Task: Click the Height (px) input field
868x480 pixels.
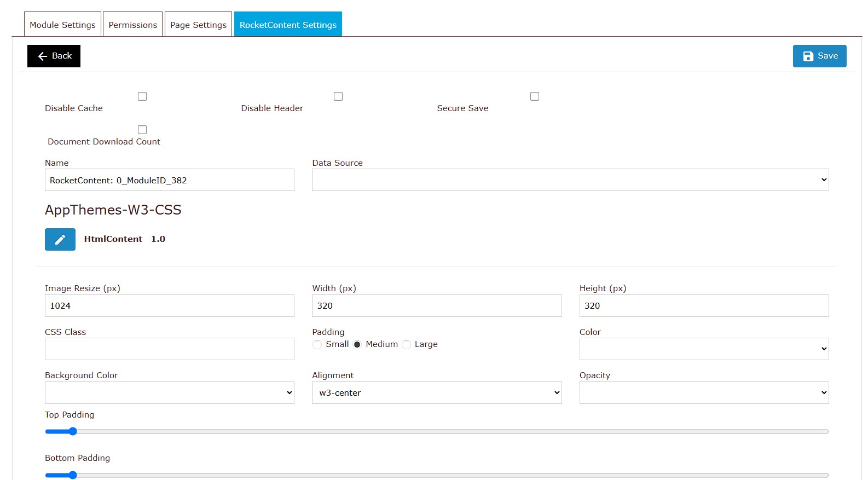Action: click(x=704, y=306)
